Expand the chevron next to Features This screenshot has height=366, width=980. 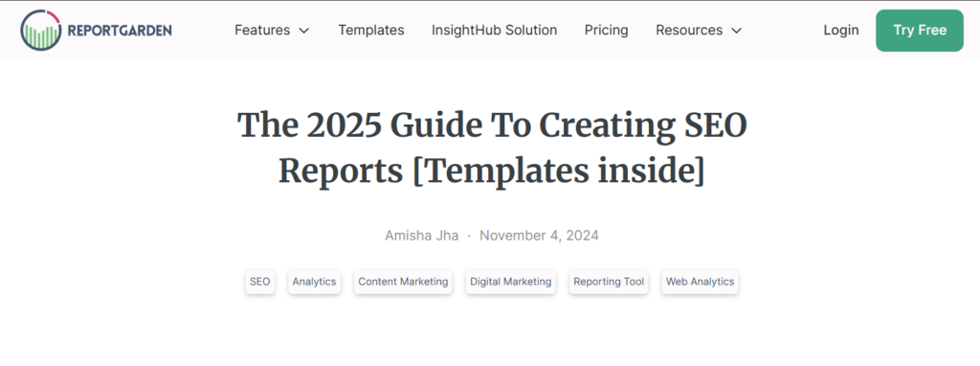pyautogui.click(x=303, y=31)
